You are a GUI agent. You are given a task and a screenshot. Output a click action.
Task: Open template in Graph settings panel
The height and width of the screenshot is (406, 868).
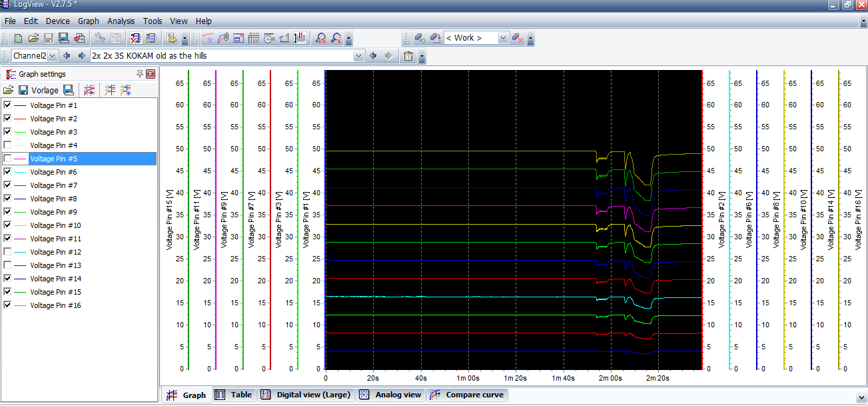pos(9,90)
